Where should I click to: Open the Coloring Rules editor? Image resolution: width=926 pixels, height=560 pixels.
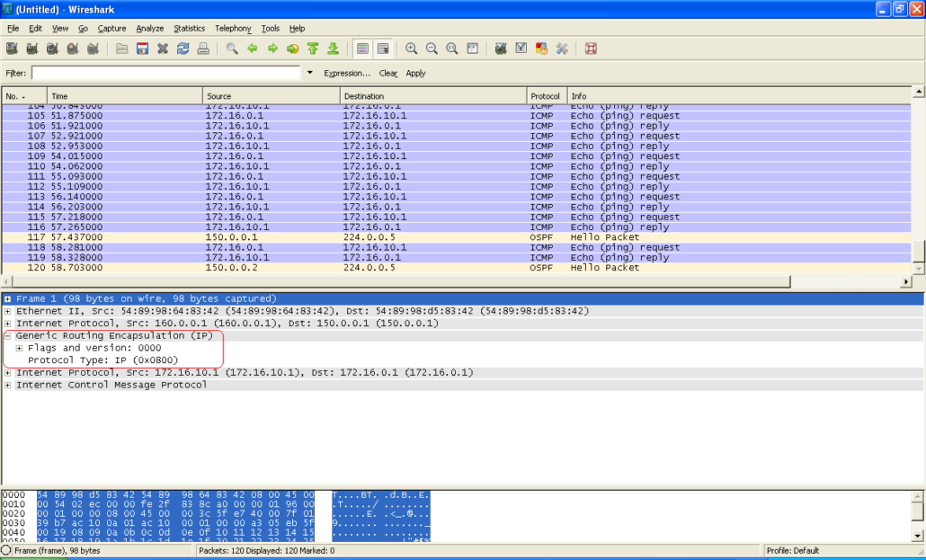tap(540, 48)
